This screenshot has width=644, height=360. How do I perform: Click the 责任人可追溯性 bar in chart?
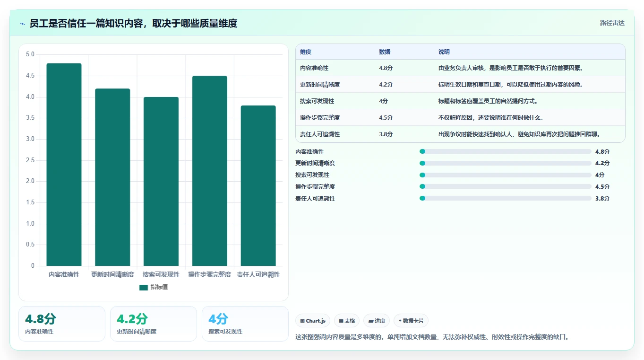(258, 185)
